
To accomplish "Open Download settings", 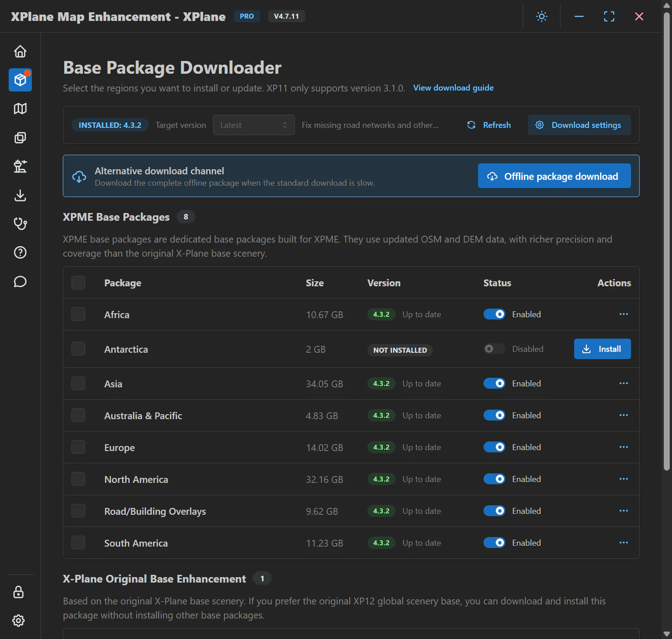I will click(579, 125).
